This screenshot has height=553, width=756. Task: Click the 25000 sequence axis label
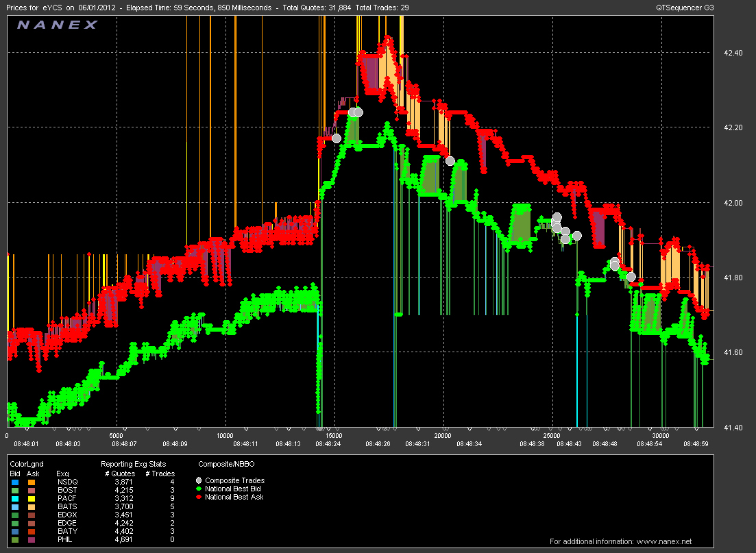(552, 436)
